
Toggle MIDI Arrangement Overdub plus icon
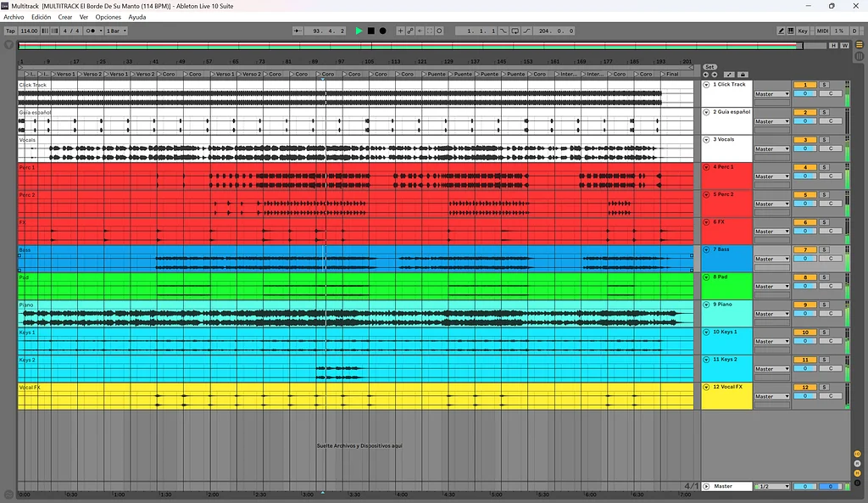point(400,31)
